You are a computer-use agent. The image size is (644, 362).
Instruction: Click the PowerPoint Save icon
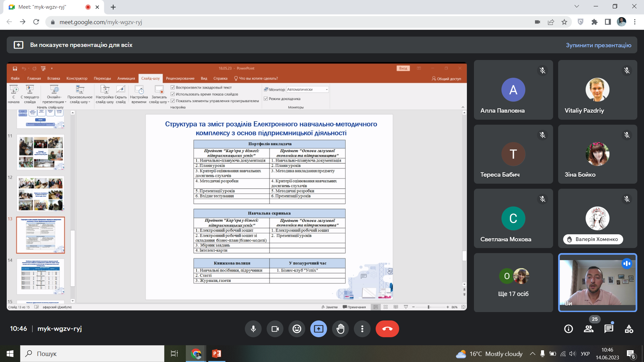click(x=15, y=68)
